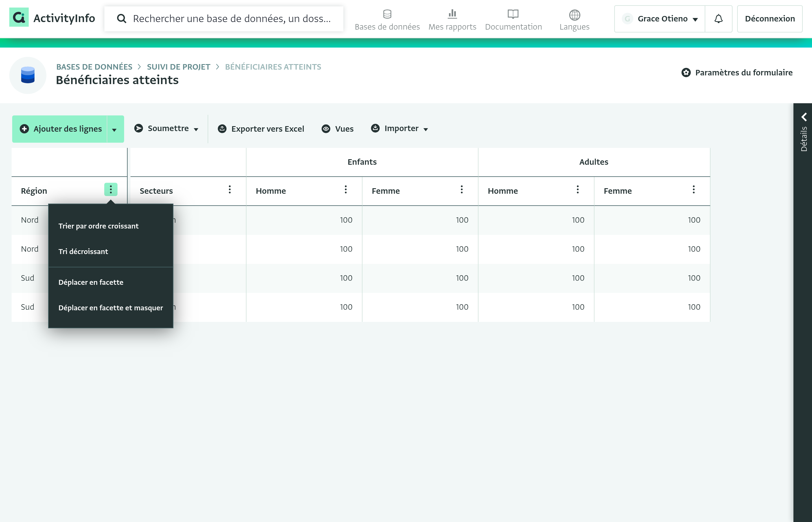Open Paramètres du formulaire settings
This screenshot has width=812, height=522.
pos(737,72)
